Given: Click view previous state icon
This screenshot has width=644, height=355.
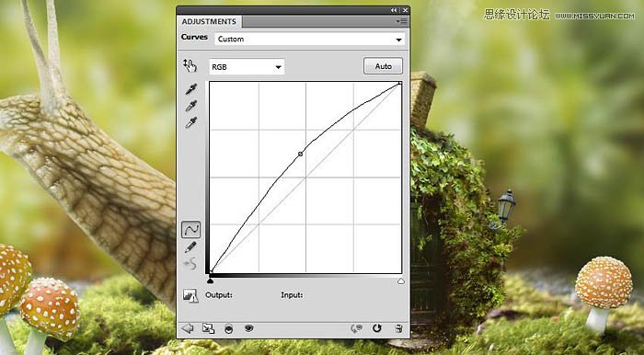Looking at the screenshot, I should click(x=357, y=328).
